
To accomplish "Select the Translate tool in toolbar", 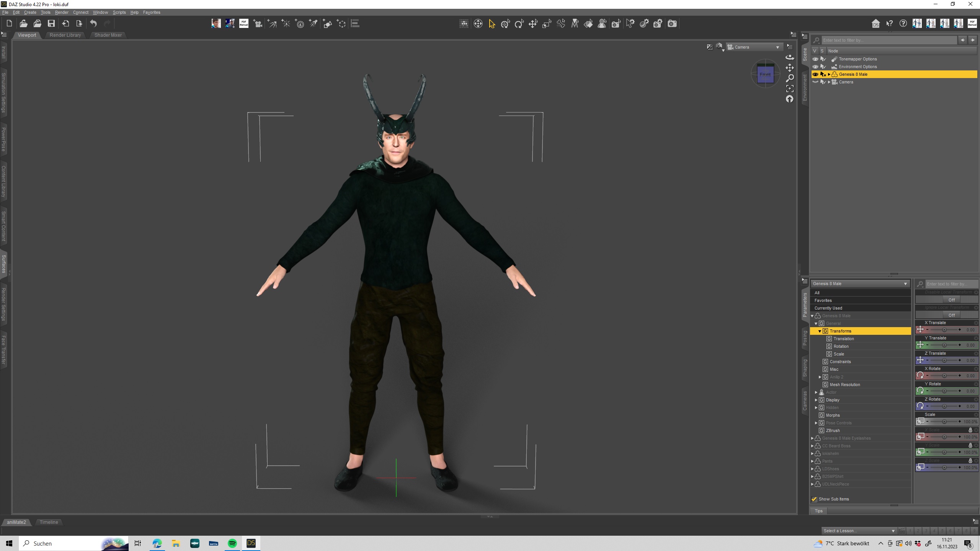I will (533, 24).
